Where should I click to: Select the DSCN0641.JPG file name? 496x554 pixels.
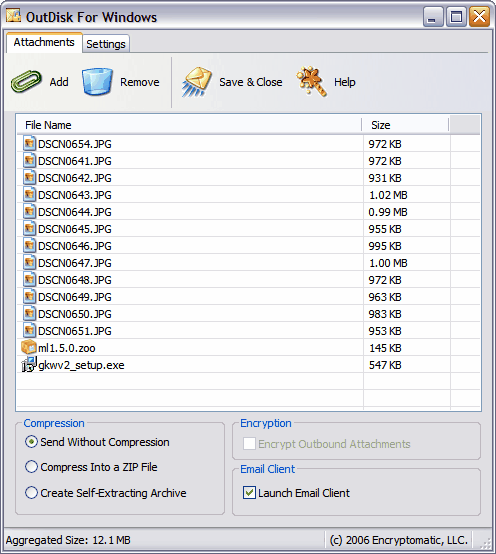75,161
